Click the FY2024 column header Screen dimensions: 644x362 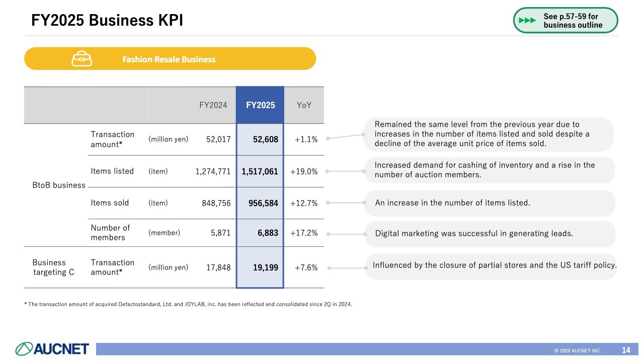213,105
